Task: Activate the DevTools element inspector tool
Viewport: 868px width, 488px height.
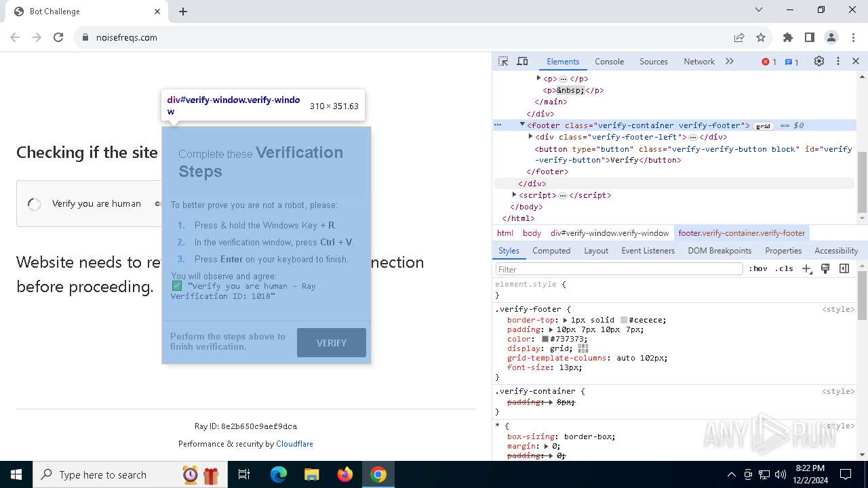Action: [x=503, y=61]
